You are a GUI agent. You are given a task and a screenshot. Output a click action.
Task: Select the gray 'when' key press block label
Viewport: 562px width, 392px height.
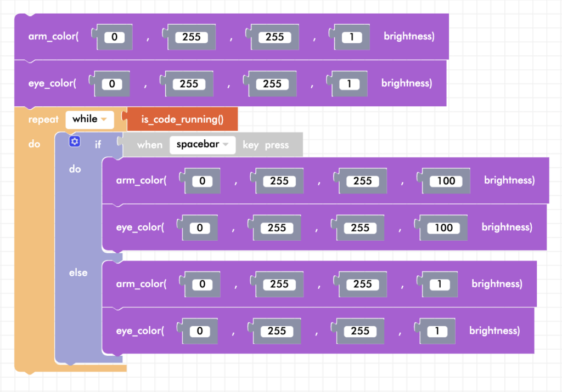point(150,145)
